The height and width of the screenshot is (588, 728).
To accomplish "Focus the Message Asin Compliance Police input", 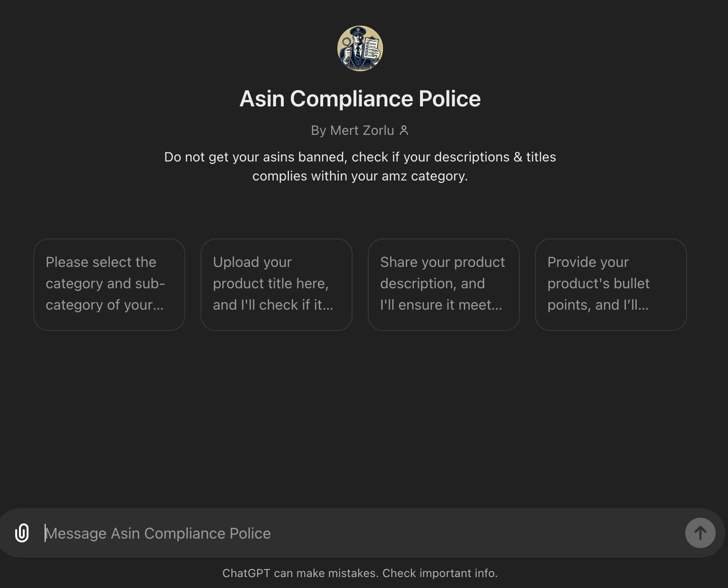I will pyautogui.click(x=333, y=533).
